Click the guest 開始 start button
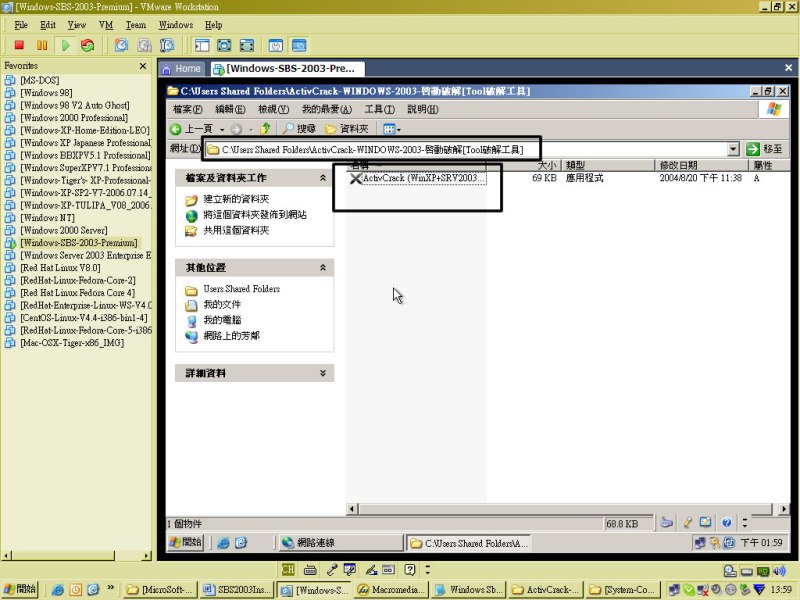 [186, 542]
